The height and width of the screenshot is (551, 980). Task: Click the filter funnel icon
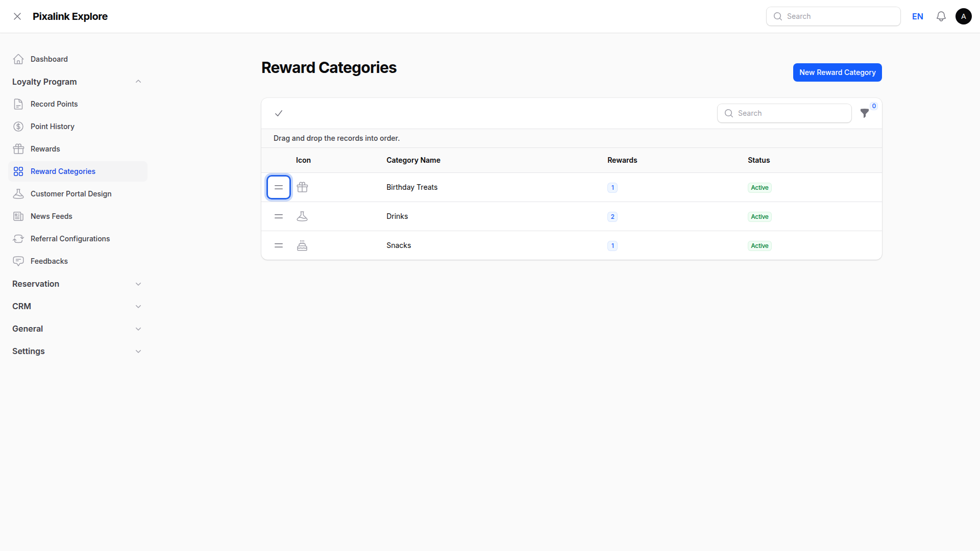click(865, 113)
